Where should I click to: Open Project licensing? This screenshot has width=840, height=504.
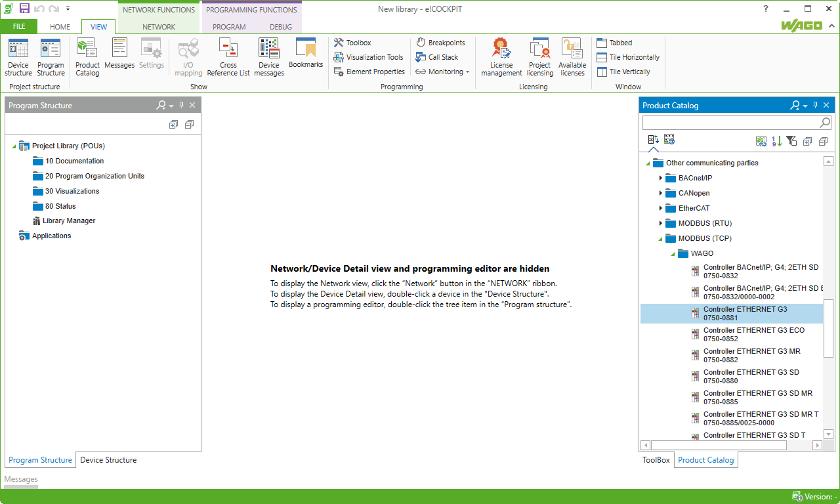click(x=540, y=57)
